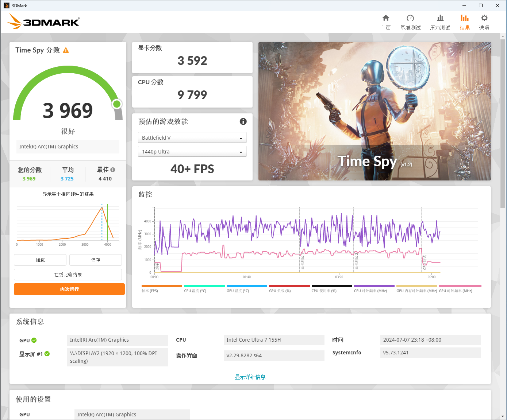The width and height of the screenshot is (507, 420).
Task: Click the info icon next to 预估的游戏效能
Action: (x=243, y=121)
